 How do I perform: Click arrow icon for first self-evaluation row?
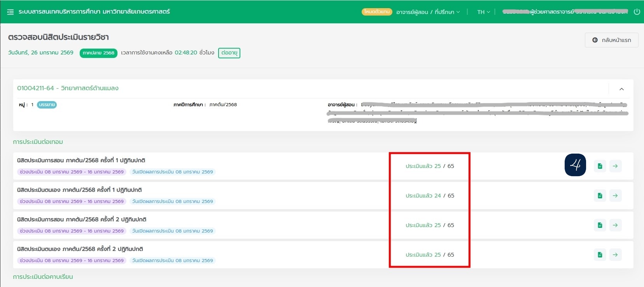615,196
